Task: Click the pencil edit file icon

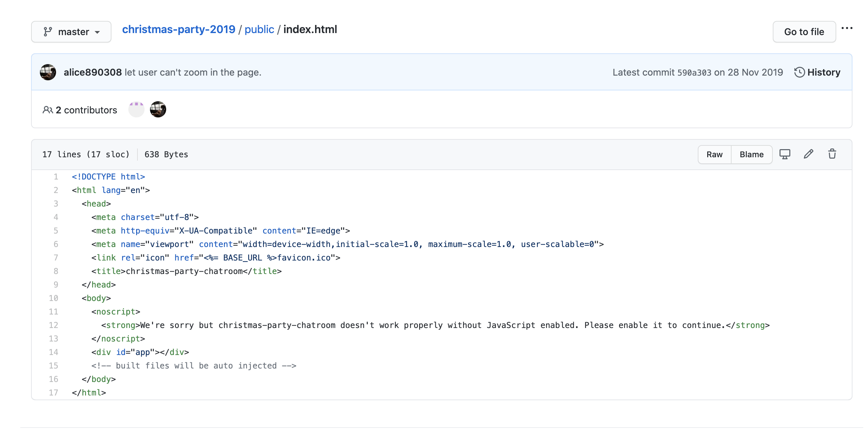Action: tap(808, 154)
